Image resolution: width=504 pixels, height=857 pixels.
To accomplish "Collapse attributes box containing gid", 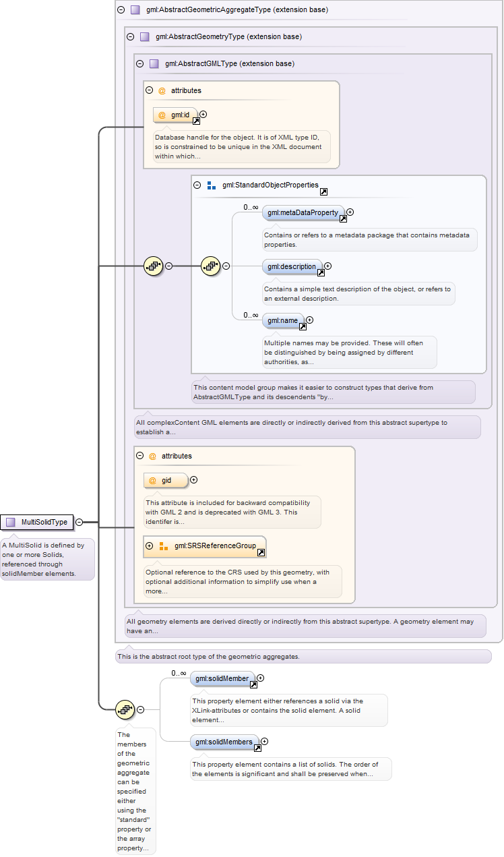I will [140, 456].
